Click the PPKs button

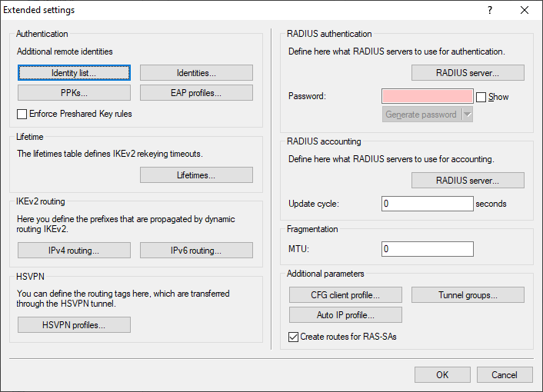[74, 93]
